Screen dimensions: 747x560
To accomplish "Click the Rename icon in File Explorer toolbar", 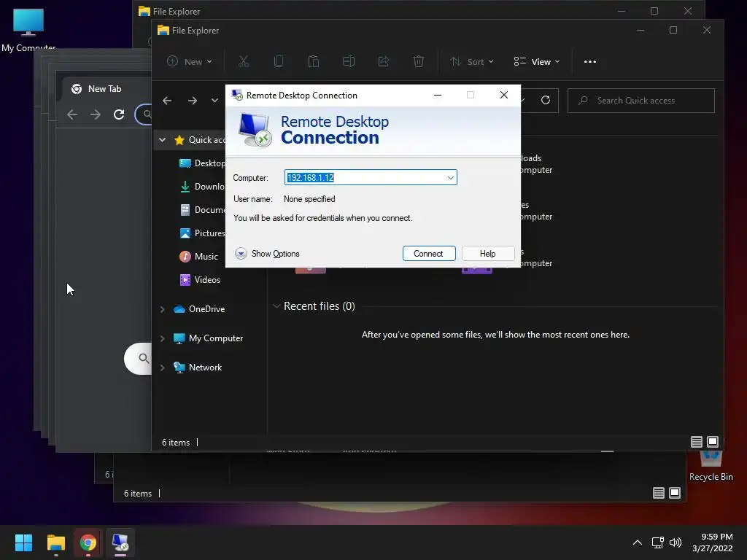I will pyautogui.click(x=349, y=61).
